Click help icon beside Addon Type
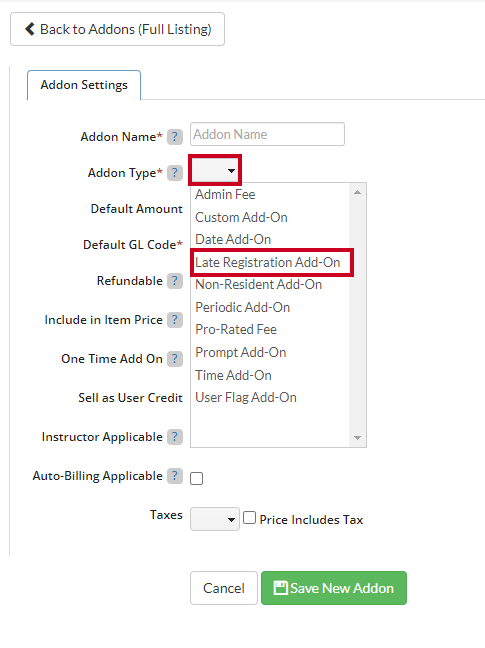 tap(175, 173)
